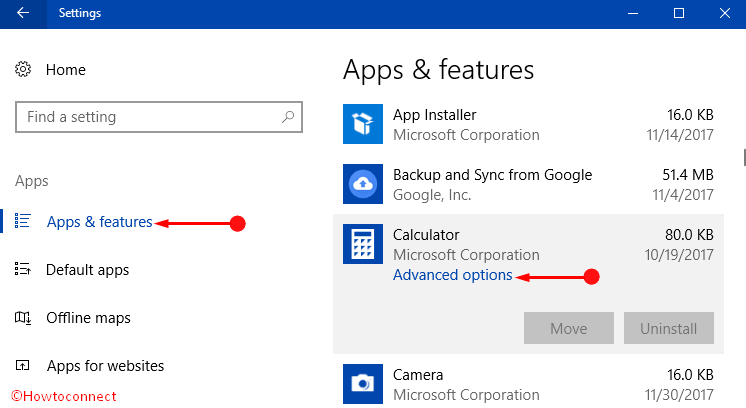Click the Move button

click(x=569, y=328)
